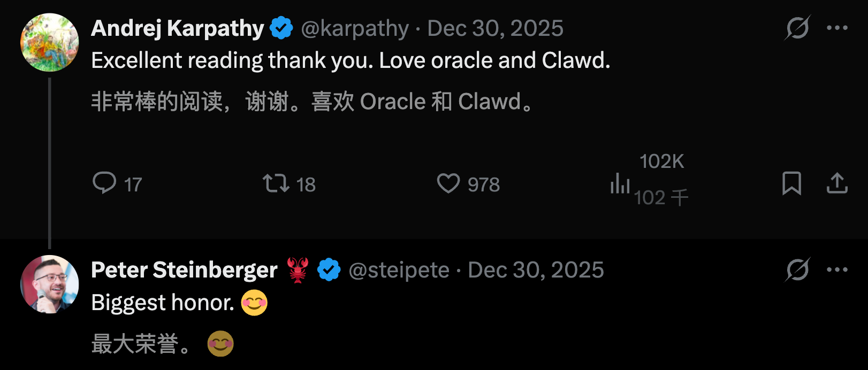Screen dimensions: 868x370
Task: Open Peter Steinberger's avatar
Action: 49,284
